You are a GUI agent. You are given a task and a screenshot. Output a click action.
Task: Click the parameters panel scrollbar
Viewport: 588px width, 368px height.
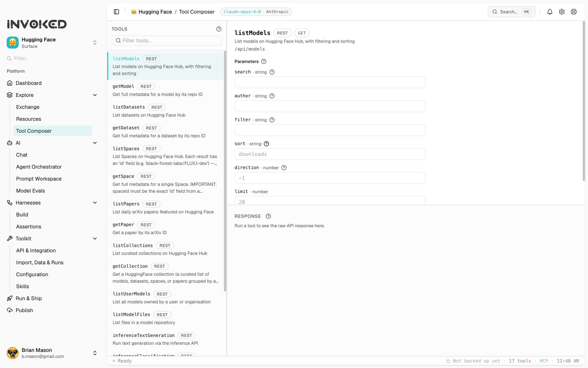(584, 101)
